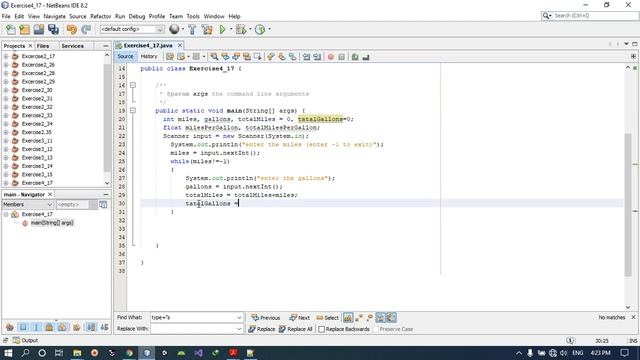Click the Previous button in find bar
Screen dimensions: 640x360
pos(265,318)
